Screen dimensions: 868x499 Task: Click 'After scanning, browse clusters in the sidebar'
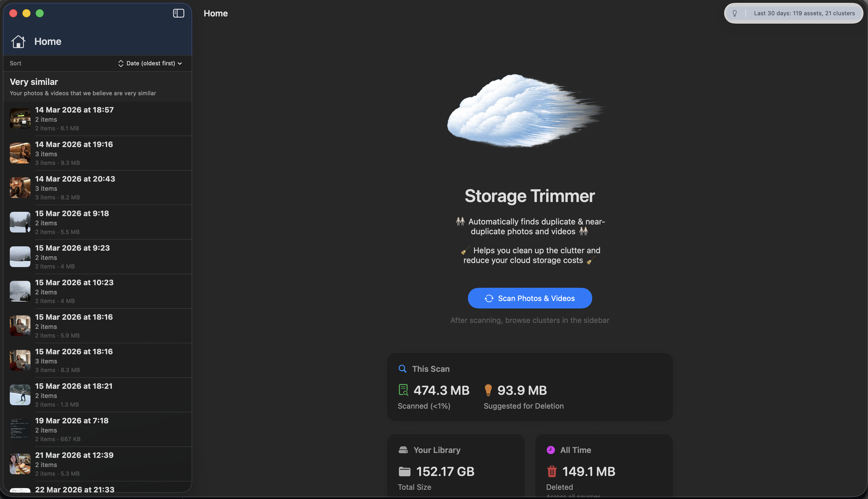[530, 320]
